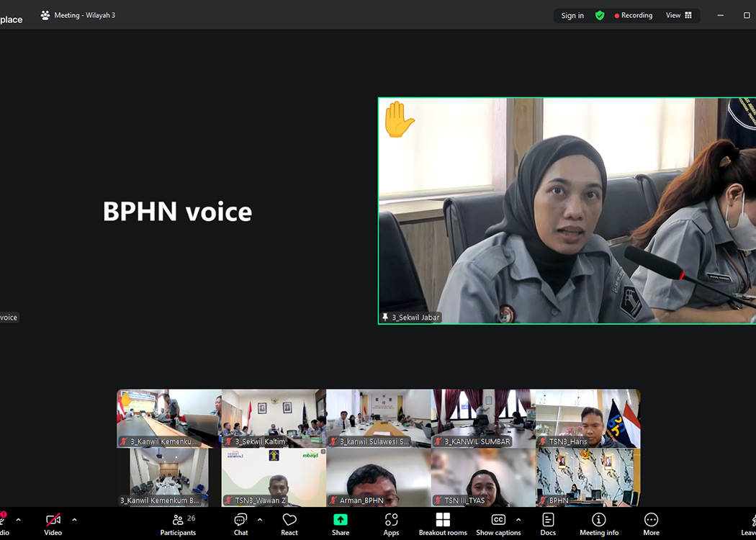Click the Recording indicator

tap(634, 15)
